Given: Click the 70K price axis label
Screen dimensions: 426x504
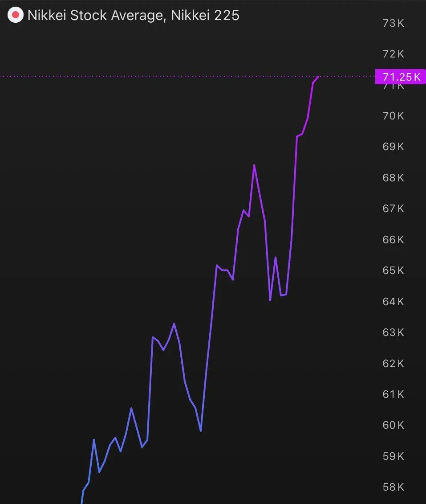Looking at the screenshot, I should click(x=393, y=116).
